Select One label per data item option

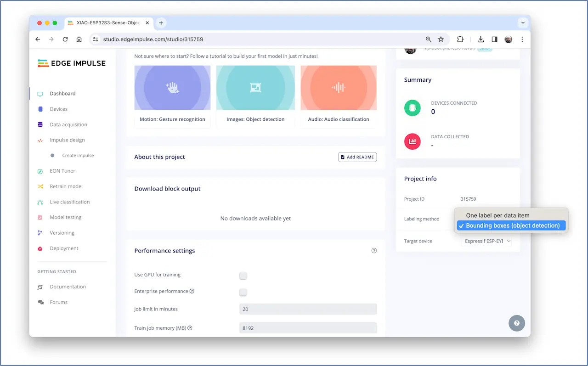coord(498,215)
